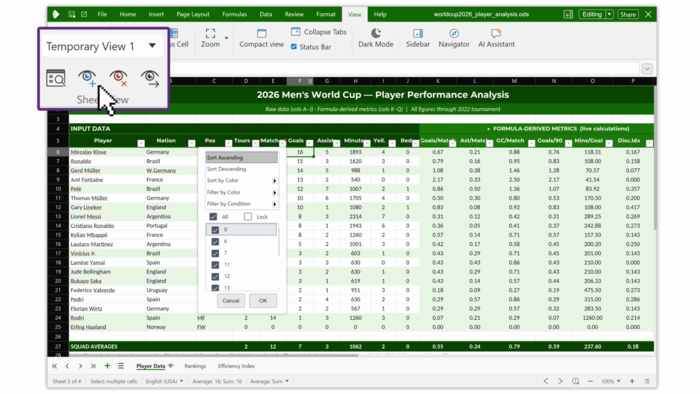
Task: Expand the formula bar with the chevron
Action: tap(647, 69)
